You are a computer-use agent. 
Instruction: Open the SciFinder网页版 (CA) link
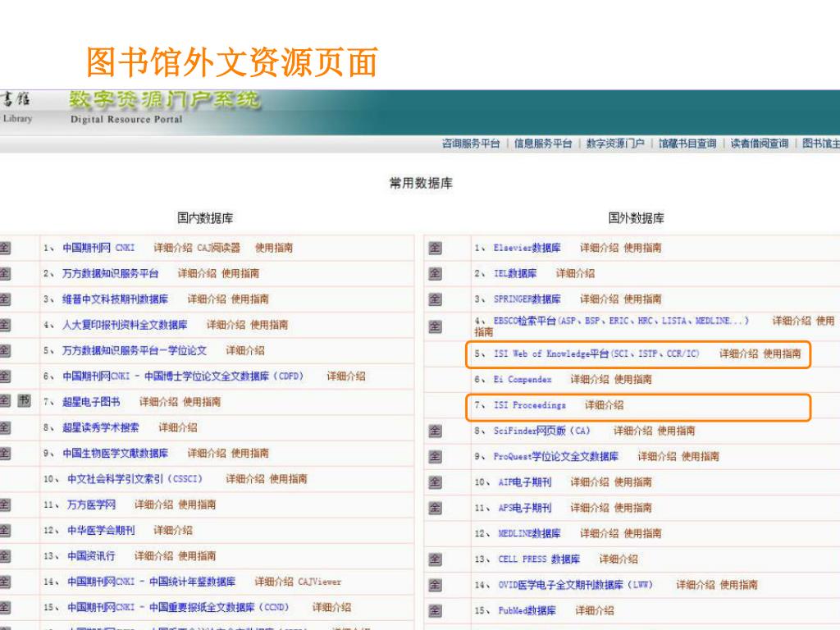click(541, 431)
